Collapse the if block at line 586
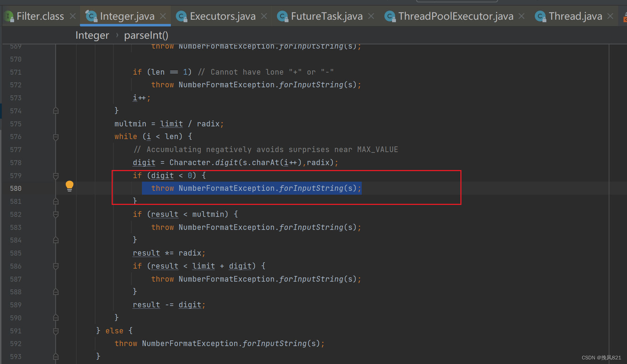The image size is (627, 364). (x=55, y=266)
